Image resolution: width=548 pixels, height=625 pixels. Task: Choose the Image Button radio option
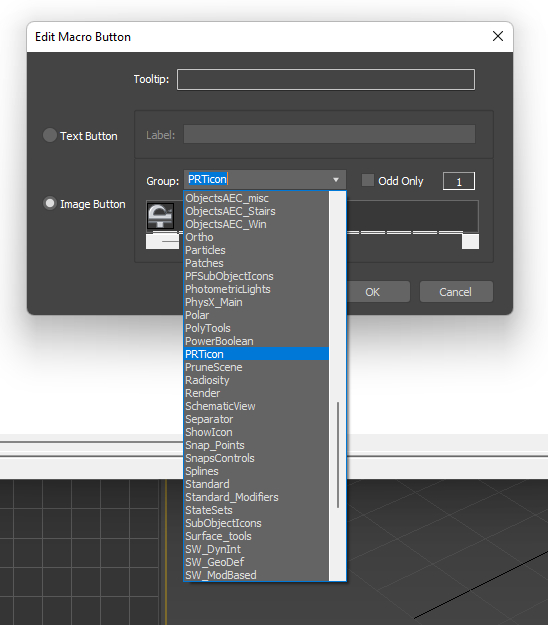(x=49, y=203)
